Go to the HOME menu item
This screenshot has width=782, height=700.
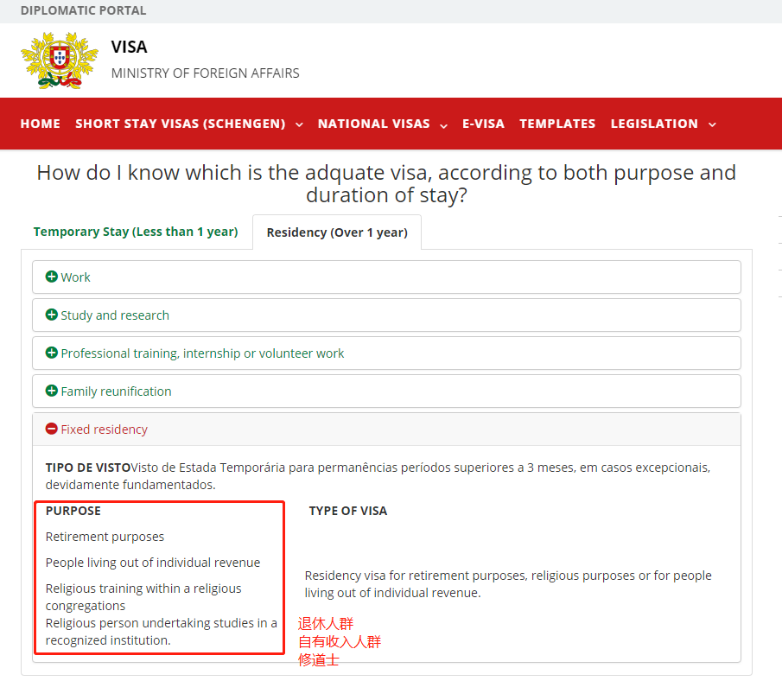click(41, 124)
